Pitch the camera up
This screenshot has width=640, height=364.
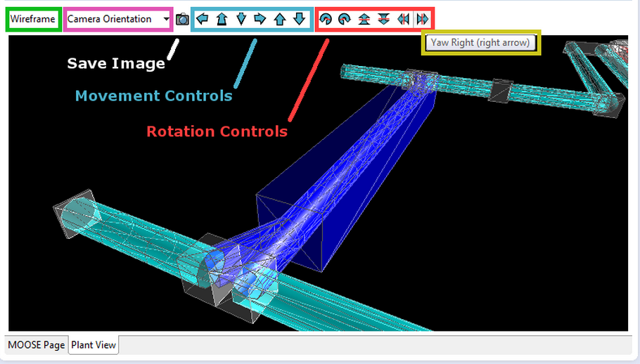pos(364,19)
